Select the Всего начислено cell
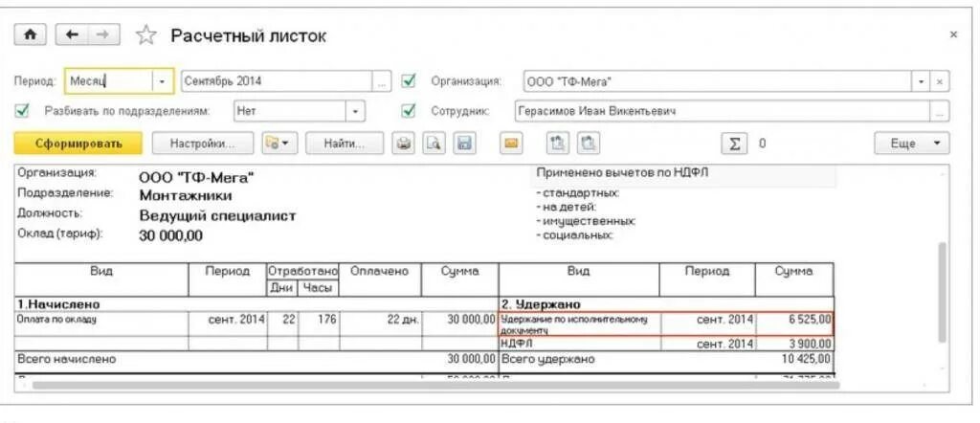 67,359
